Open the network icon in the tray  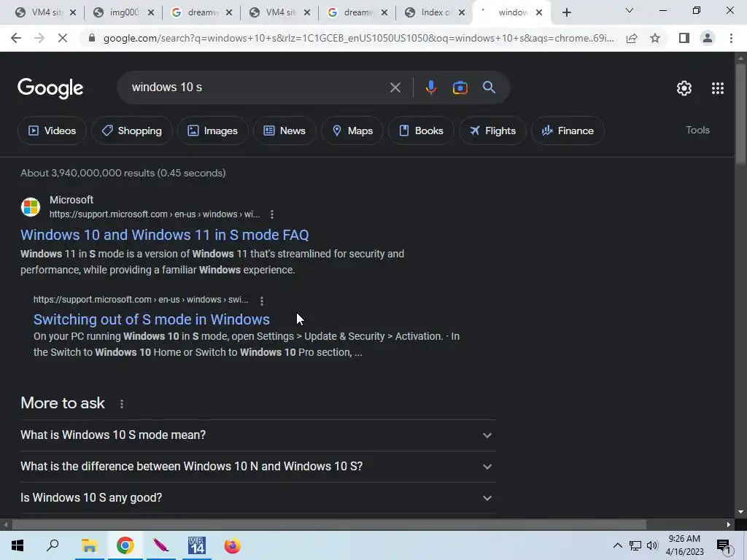[635, 545]
